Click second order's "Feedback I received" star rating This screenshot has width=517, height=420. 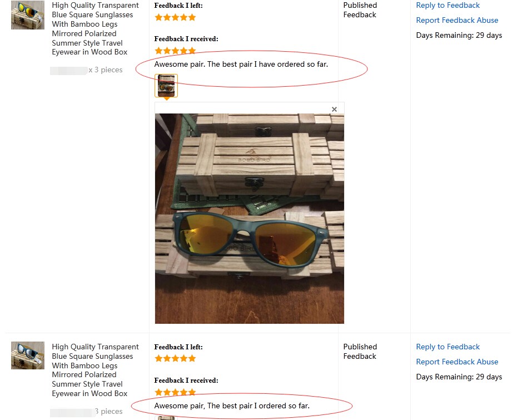point(175,392)
